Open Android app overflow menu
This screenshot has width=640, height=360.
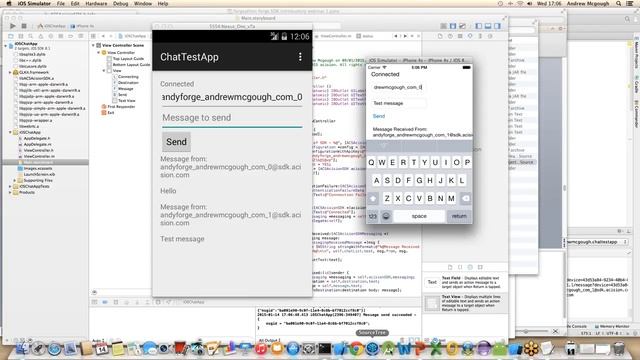click(300, 57)
